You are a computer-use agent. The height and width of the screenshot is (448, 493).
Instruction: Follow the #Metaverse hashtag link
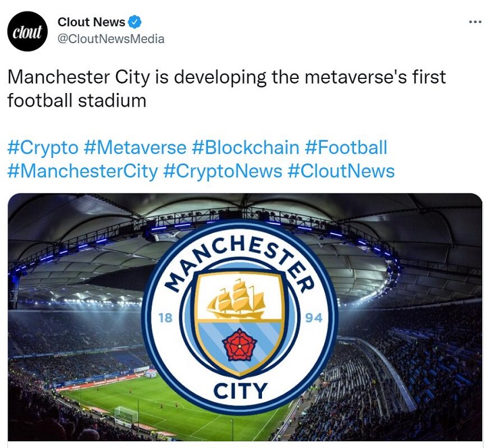pos(136,148)
